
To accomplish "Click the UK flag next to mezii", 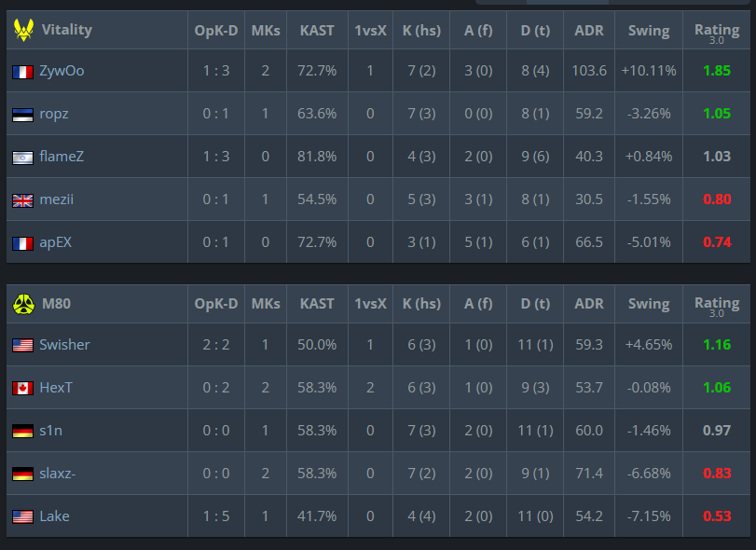I will [22, 200].
